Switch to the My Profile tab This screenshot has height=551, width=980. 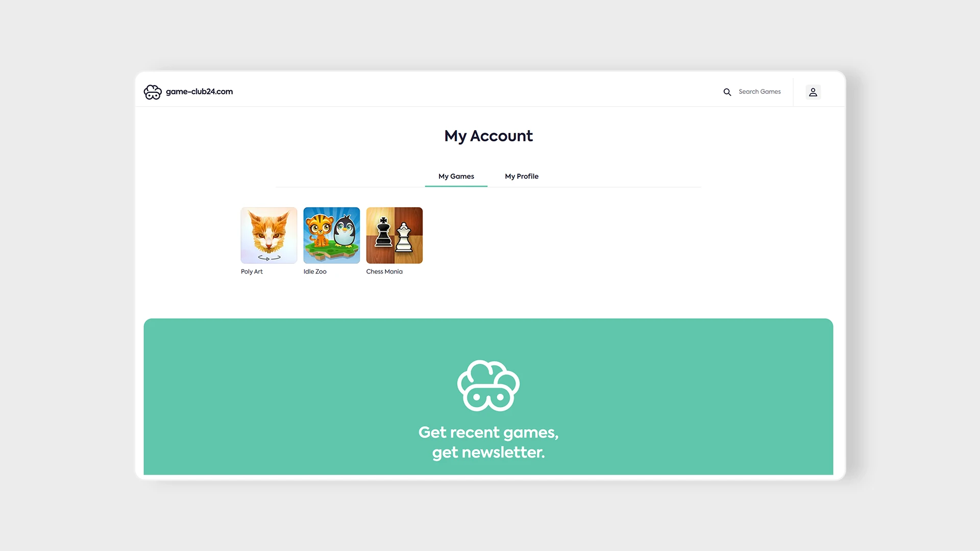pyautogui.click(x=522, y=176)
